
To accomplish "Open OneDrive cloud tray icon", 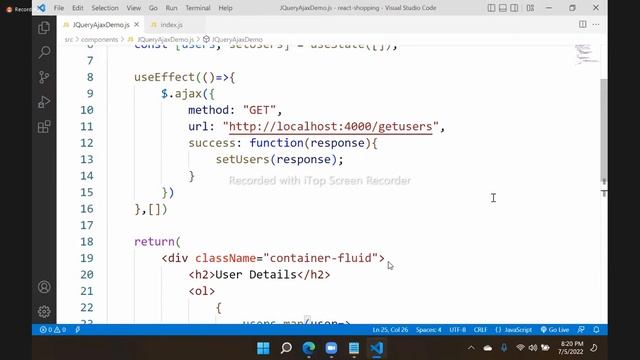I will pos(488,348).
